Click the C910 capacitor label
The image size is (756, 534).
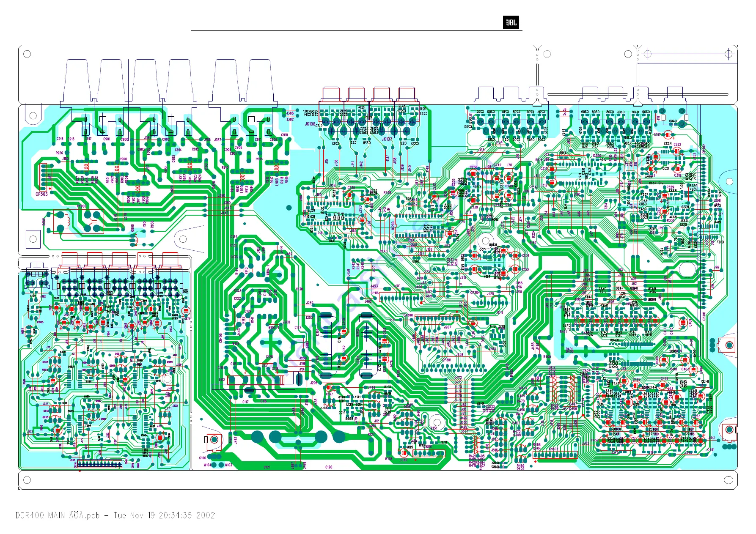(x=284, y=135)
